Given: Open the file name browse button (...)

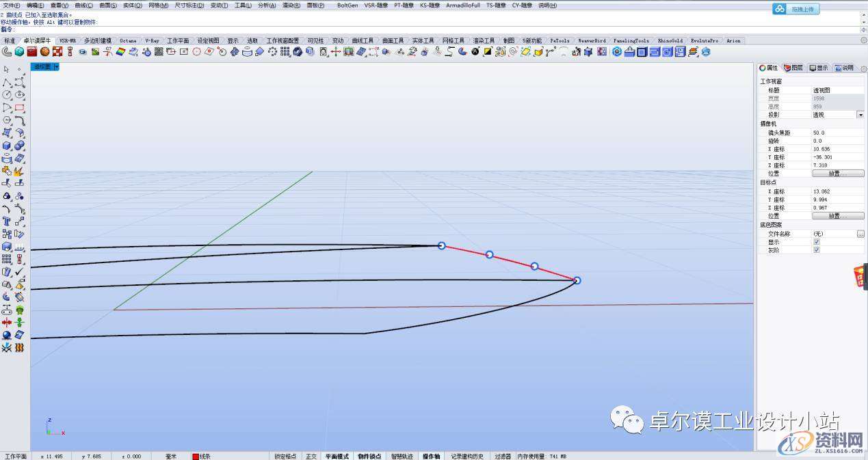Looking at the screenshot, I should [x=860, y=234].
